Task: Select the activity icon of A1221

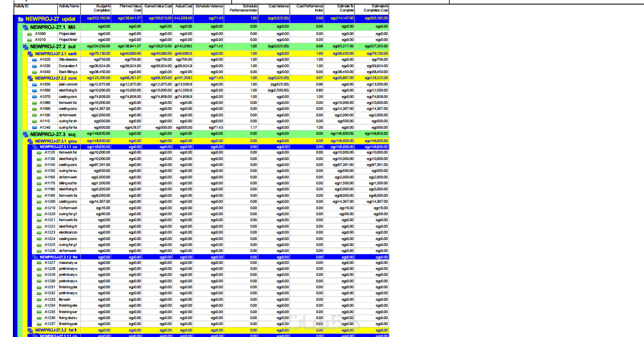Action: pos(39,220)
